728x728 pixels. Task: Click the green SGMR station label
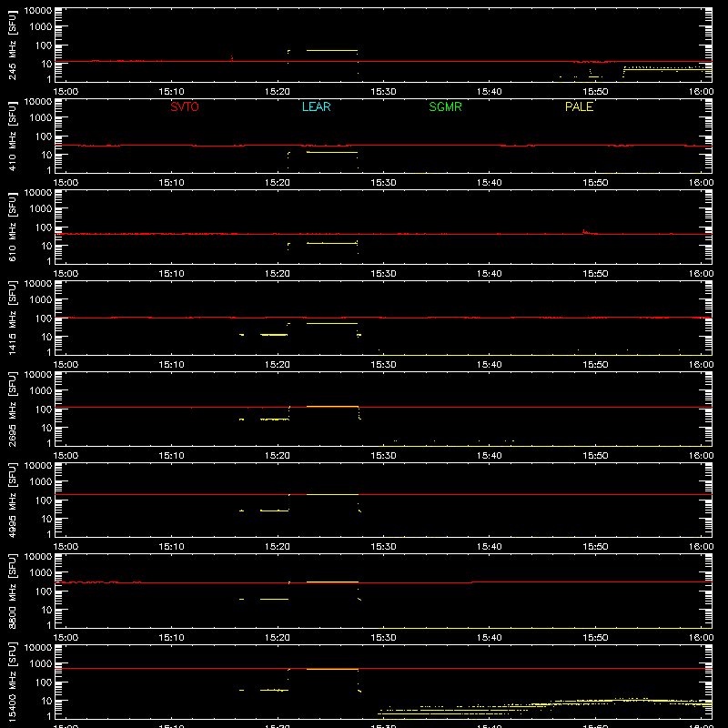tap(445, 106)
